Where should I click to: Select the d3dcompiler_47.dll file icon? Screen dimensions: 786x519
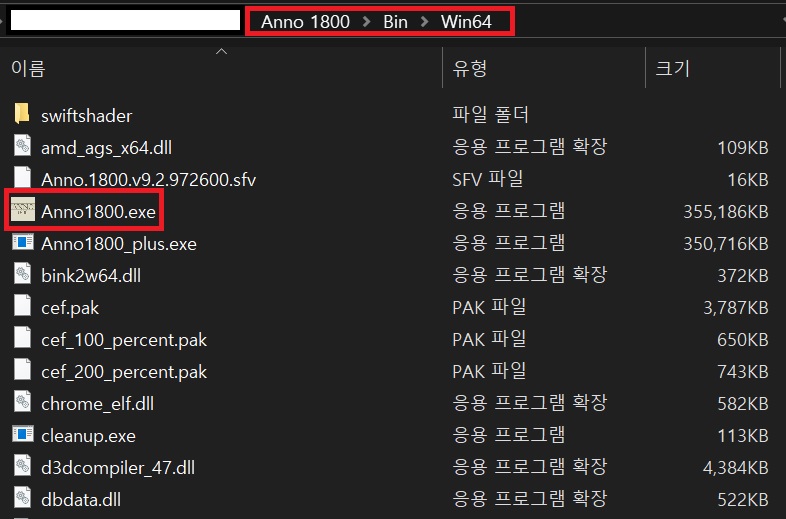coord(22,465)
